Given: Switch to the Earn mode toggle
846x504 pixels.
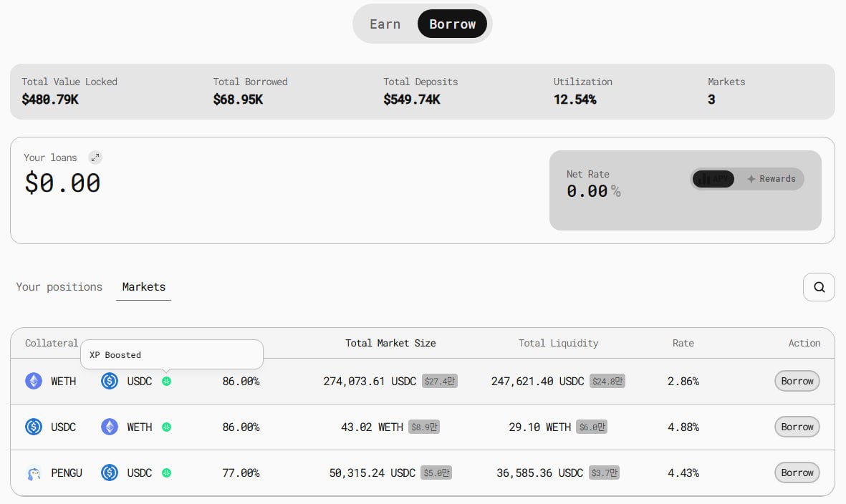Looking at the screenshot, I should click(385, 24).
